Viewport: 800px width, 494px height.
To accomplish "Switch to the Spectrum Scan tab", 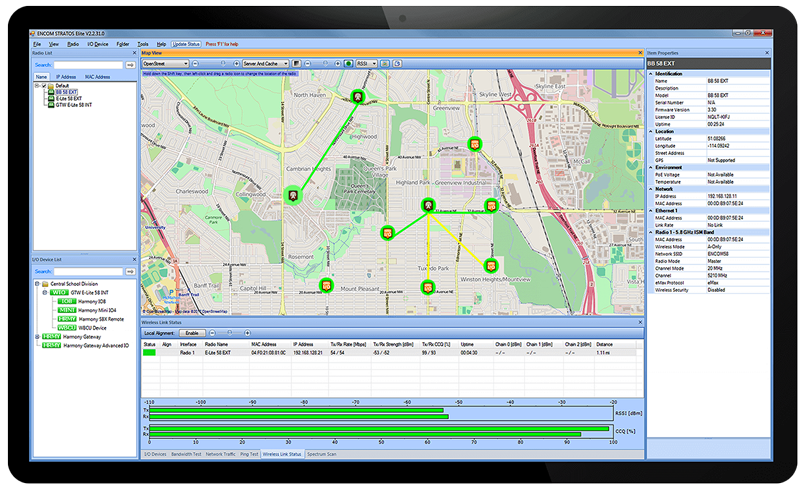I will point(321,454).
